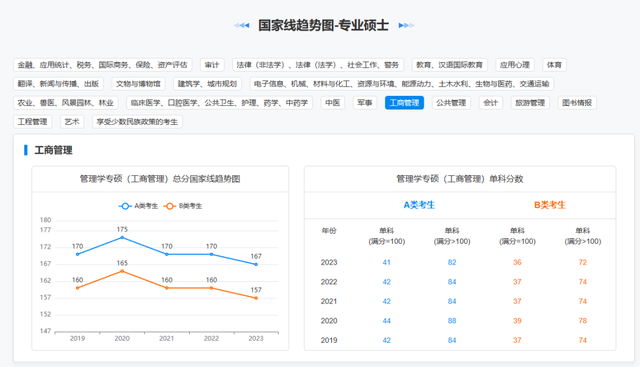The height and width of the screenshot is (367, 640).
Task: Click score 72 in the 2023 row
Action: tap(582, 262)
